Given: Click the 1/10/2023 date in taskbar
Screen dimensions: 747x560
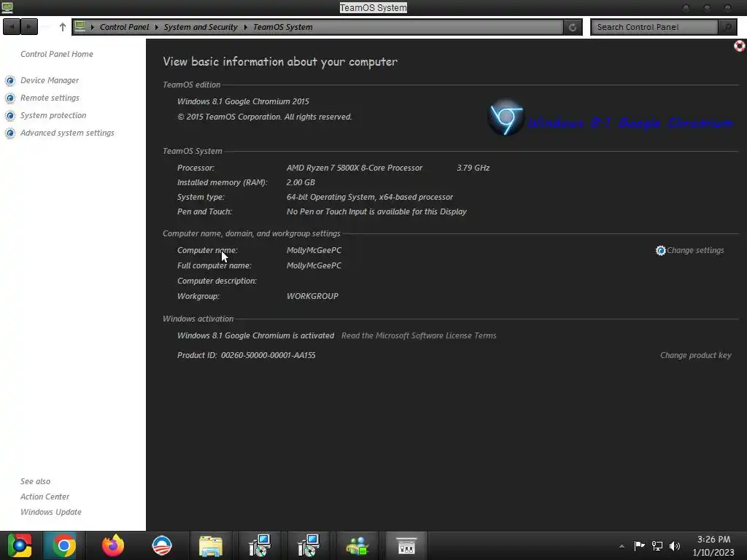Looking at the screenshot, I should click(713, 553).
